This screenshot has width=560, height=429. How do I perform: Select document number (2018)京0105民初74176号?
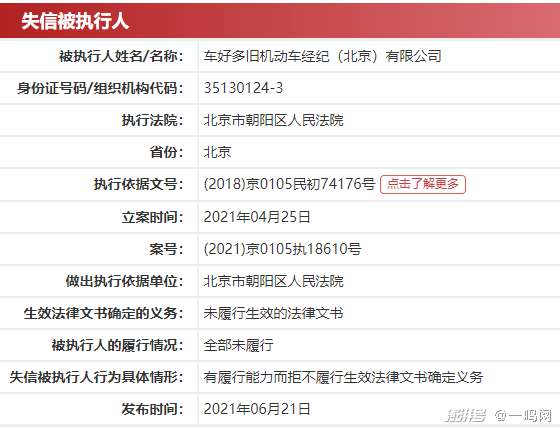(x=289, y=184)
